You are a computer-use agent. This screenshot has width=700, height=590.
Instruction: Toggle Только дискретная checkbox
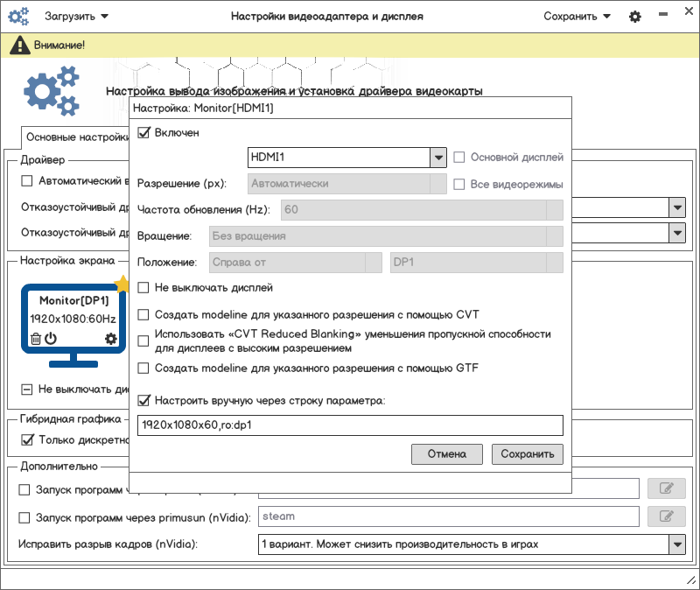pos(28,440)
